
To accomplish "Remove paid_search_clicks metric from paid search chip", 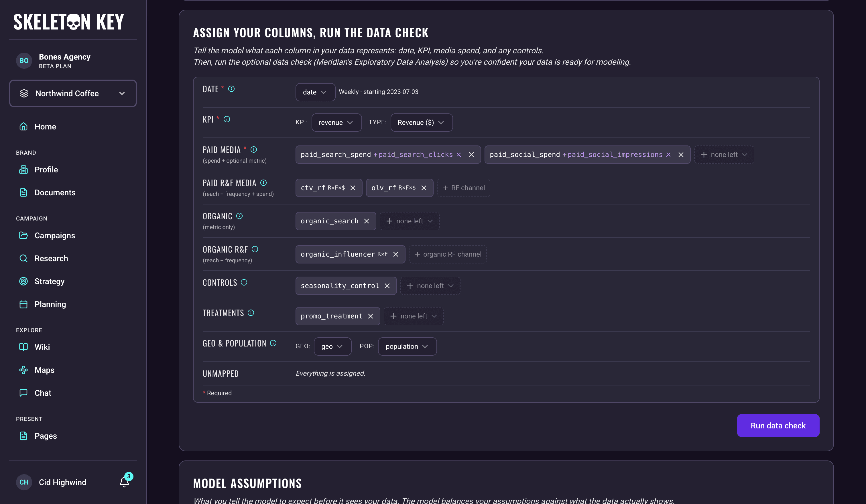I will [x=459, y=155].
